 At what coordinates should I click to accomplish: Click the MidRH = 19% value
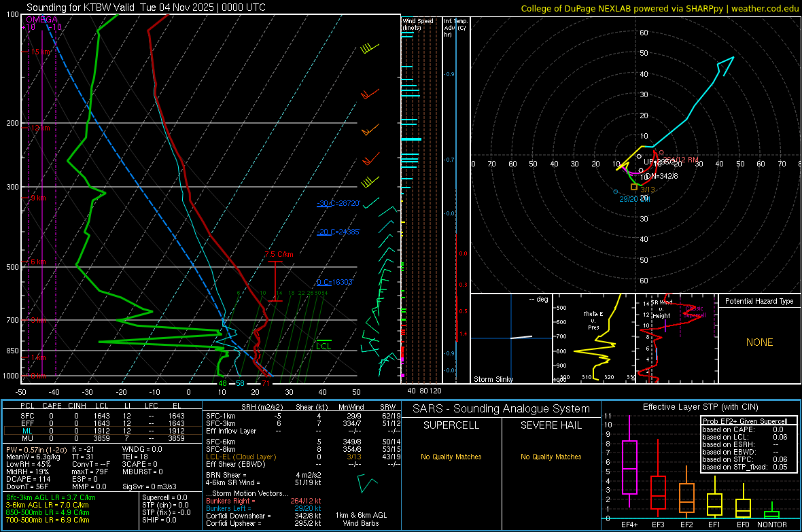click(x=28, y=472)
